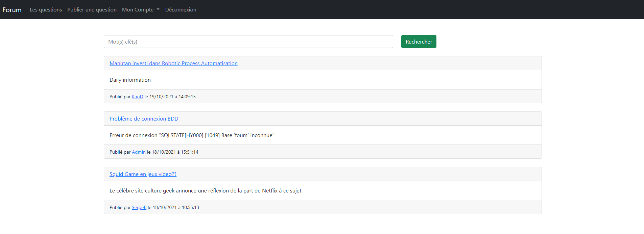This screenshot has width=644, height=234.
Task: Open the Les questions page
Action: click(46, 10)
